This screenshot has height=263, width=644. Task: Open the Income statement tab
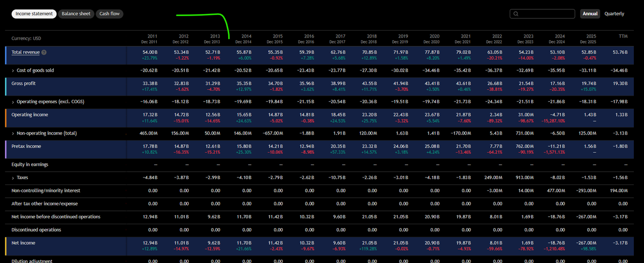tap(34, 13)
